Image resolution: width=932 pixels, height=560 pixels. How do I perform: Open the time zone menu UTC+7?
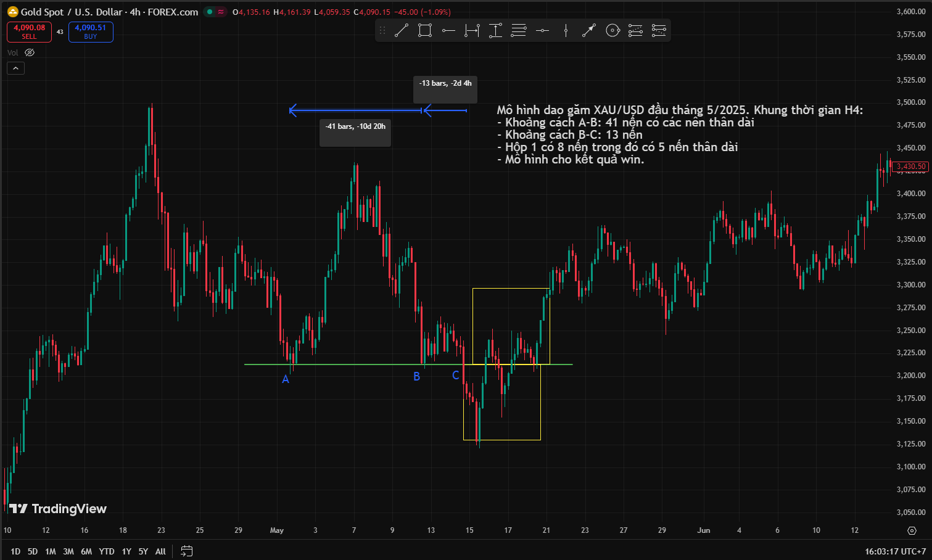895,551
